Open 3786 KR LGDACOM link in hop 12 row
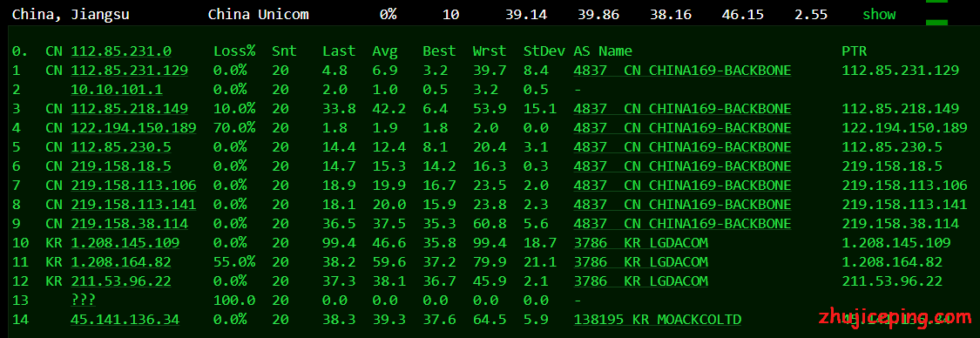The image size is (980, 338). [x=640, y=281]
